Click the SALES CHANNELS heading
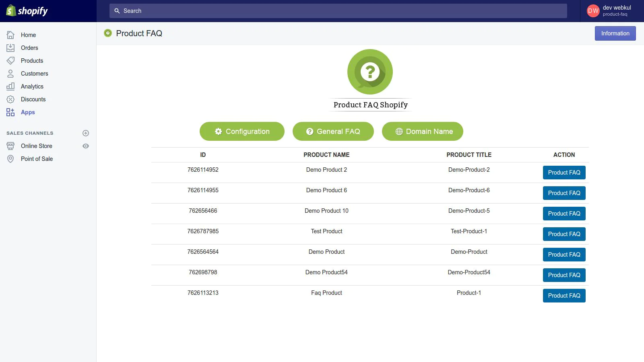This screenshot has height=362, width=644. pyautogui.click(x=30, y=133)
